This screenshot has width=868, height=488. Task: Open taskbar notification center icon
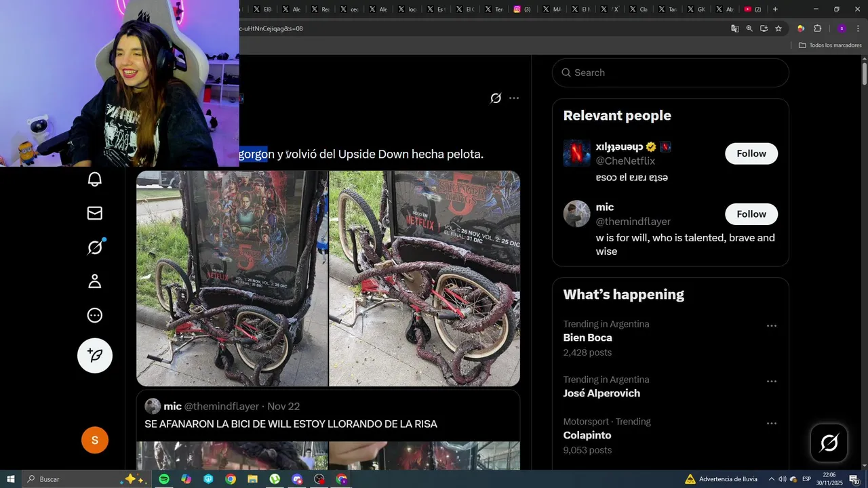(854, 479)
